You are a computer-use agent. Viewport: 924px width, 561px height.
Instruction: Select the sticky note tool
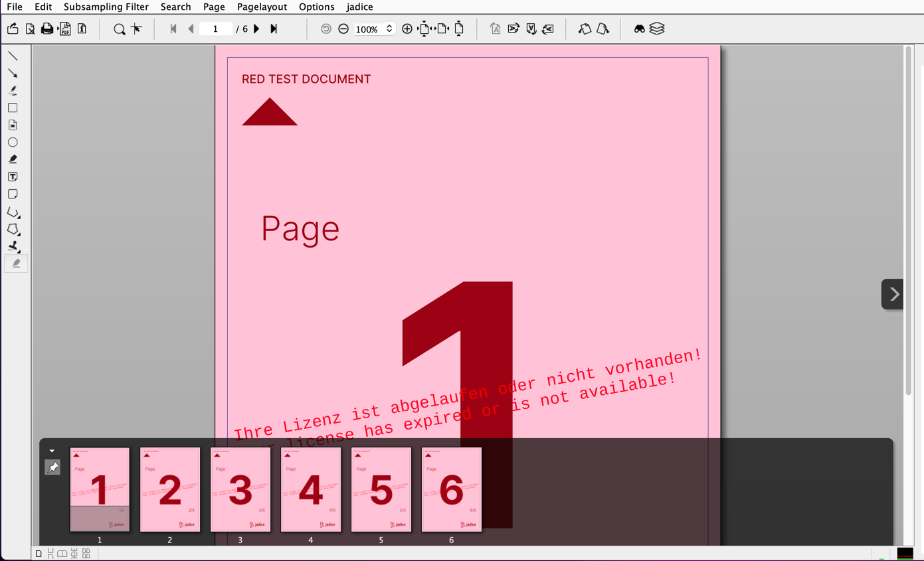(13, 194)
